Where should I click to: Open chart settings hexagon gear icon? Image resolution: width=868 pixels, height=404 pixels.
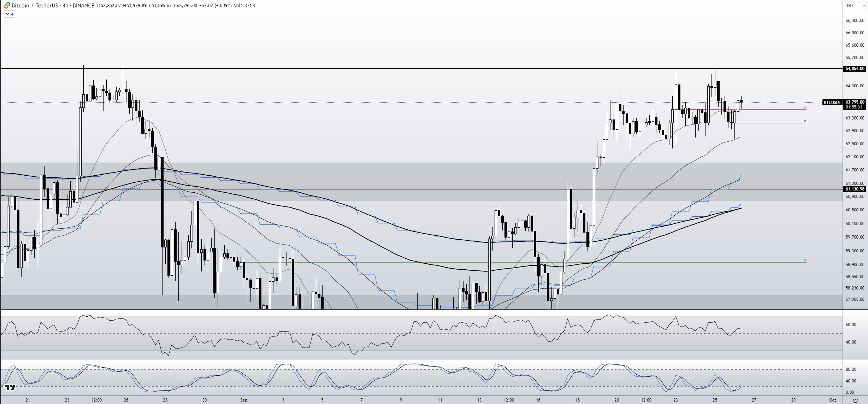pos(855,400)
